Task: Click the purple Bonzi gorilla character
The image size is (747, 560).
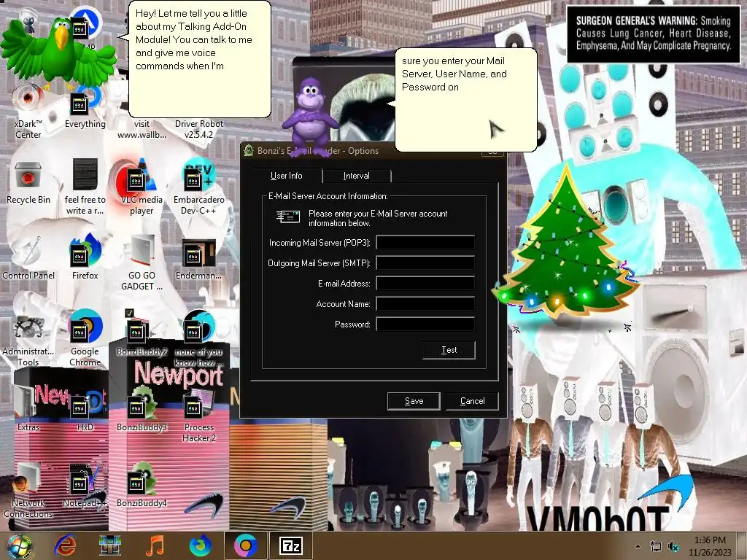Action: pos(309,117)
